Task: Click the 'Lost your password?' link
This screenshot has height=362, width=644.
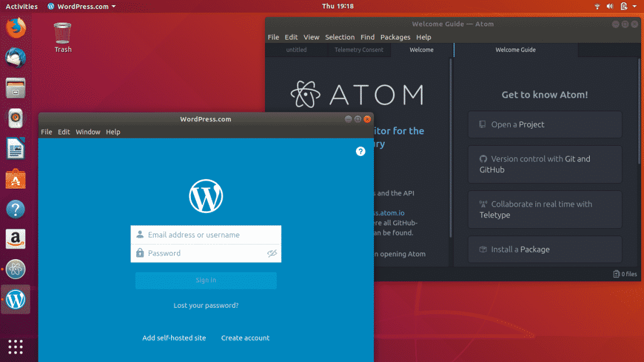Action: [x=206, y=305]
